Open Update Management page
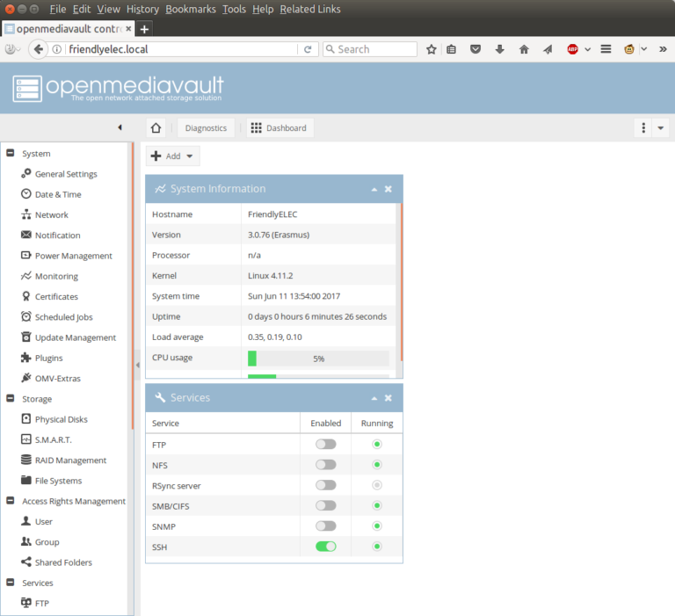675x616 pixels. pyautogui.click(x=76, y=337)
